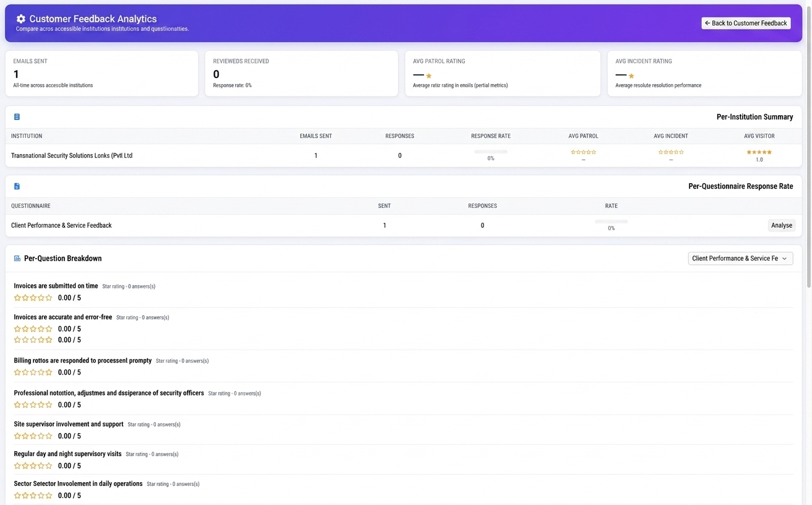Go back to Customer Feedback
Image resolution: width=812 pixels, height=505 pixels.
coord(746,23)
